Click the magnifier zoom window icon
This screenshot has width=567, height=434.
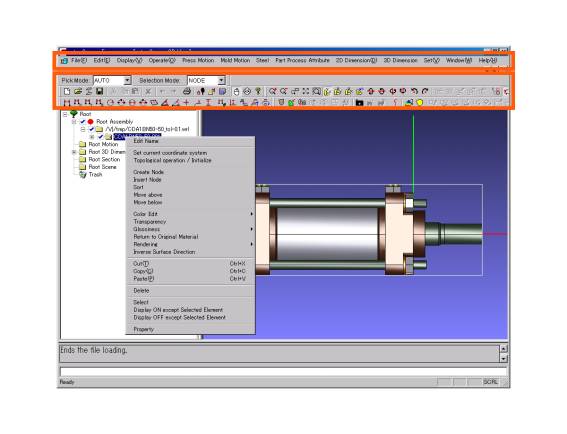pyautogui.click(x=316, y=92)
